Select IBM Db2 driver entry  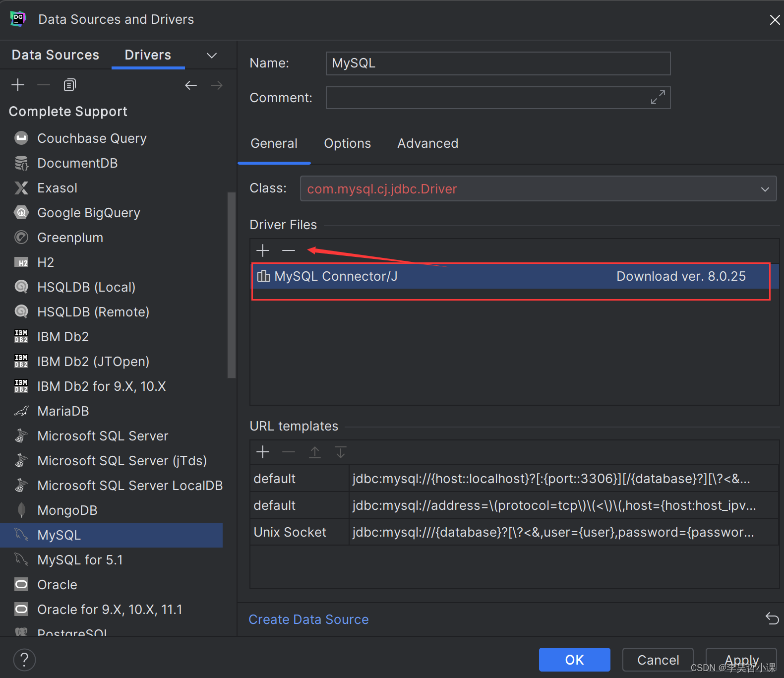[x=111, y=336]
